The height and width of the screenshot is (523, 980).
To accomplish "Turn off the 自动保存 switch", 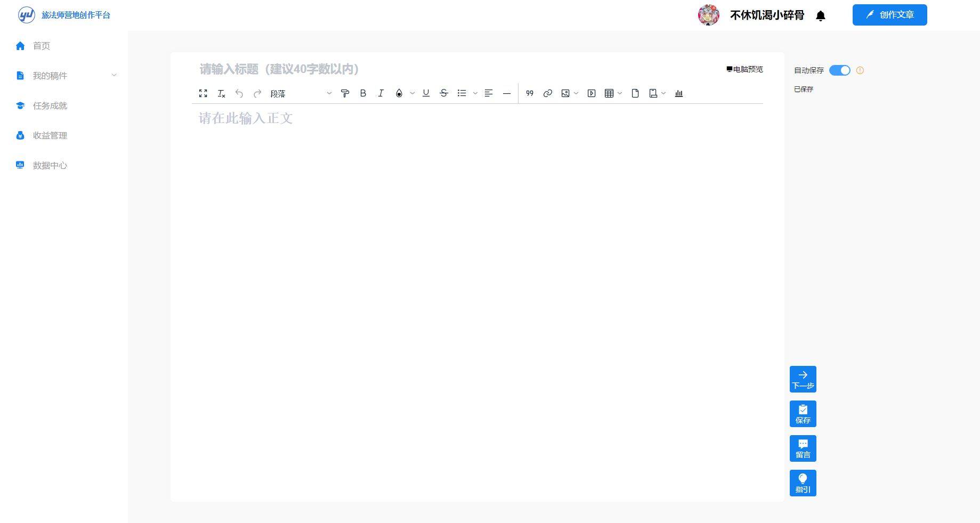I will (839, 70).
